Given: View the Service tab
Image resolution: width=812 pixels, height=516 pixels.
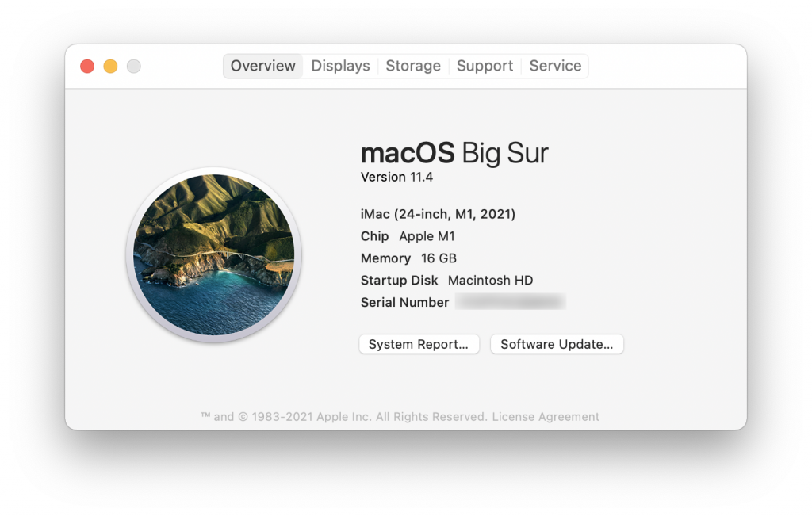Looking at the screenshot, I should 554,66.
